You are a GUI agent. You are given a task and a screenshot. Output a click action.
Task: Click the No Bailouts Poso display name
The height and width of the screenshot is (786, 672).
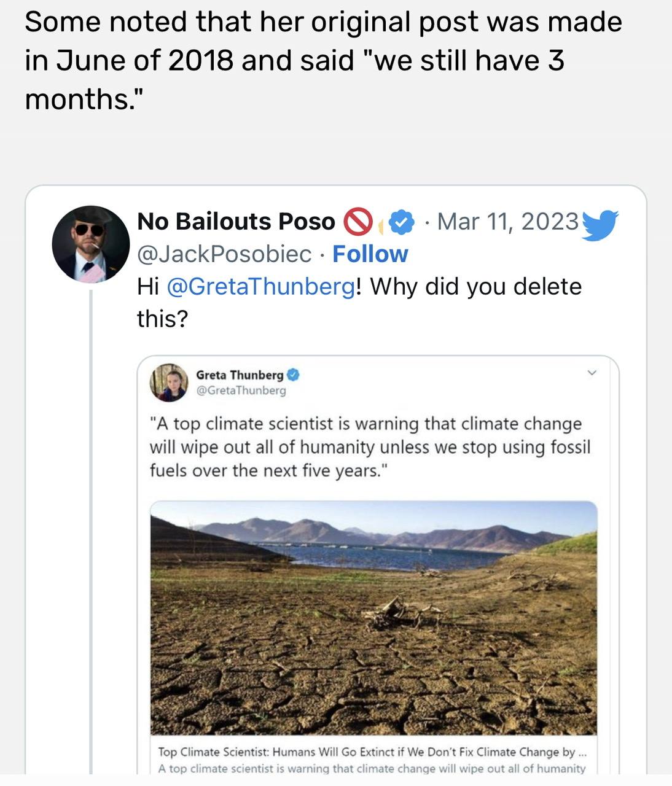236,222
